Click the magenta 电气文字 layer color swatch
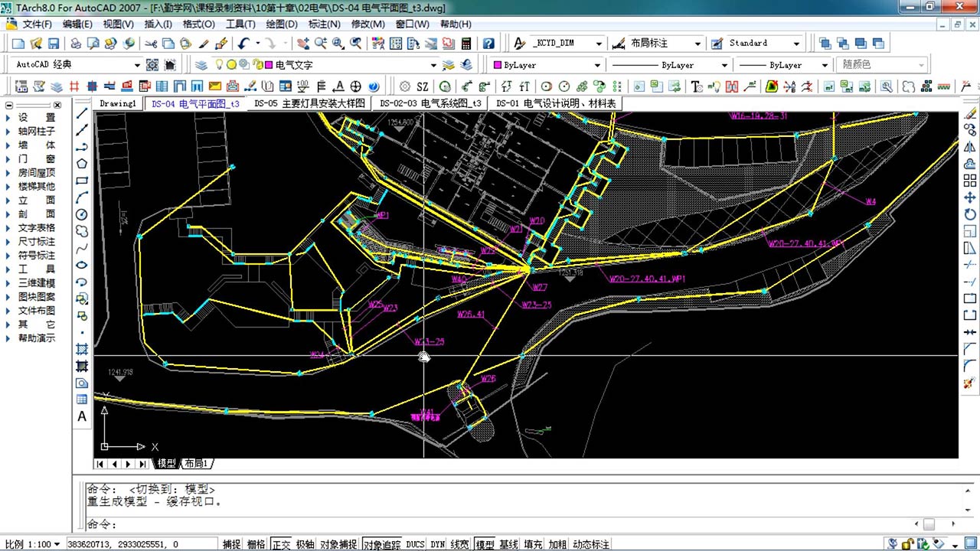Viewport: 980px width, 551px height. (x=269, y=65)
